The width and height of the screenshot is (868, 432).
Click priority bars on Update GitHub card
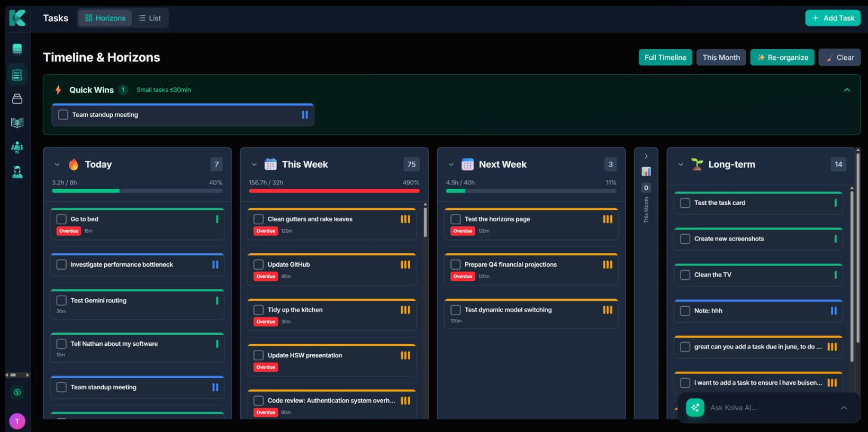[405, 265]
